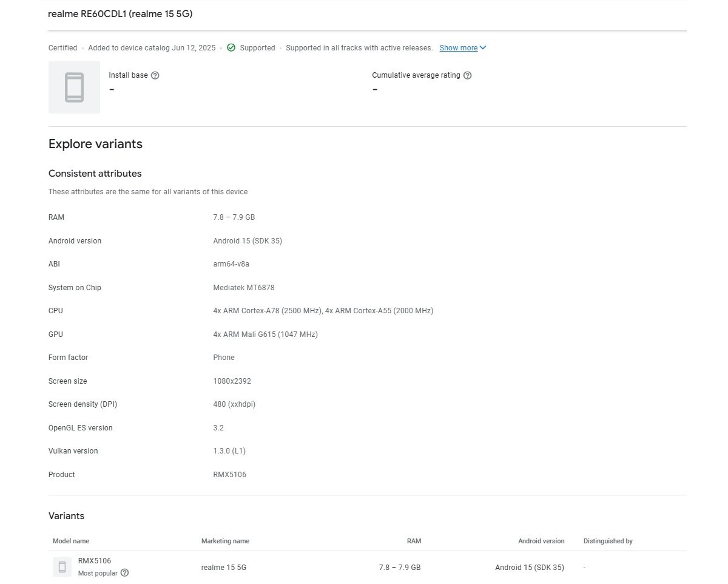Click the Product value RMX5106
Screen dimensions: 728x584
[229, 474]
